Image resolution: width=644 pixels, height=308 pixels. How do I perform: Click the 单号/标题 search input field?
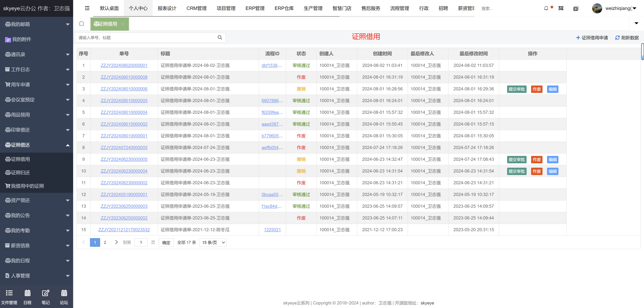tap(146, 38)
